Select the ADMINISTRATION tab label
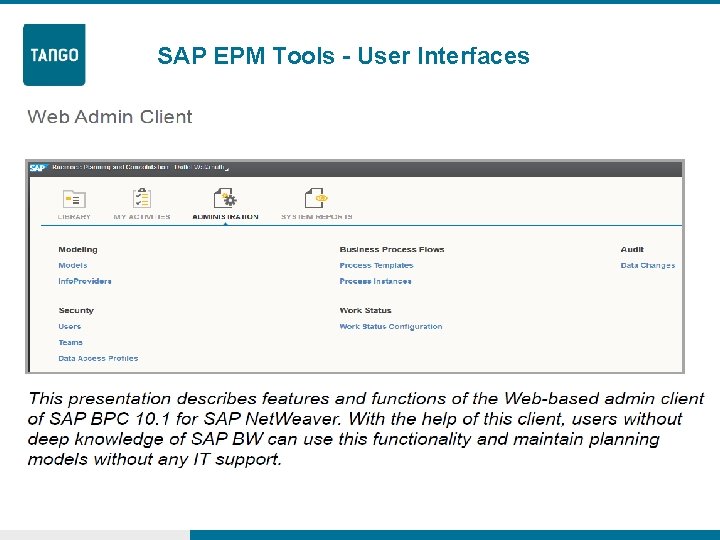The height and width of the screenshot is (540, 720). coord(225,217)
